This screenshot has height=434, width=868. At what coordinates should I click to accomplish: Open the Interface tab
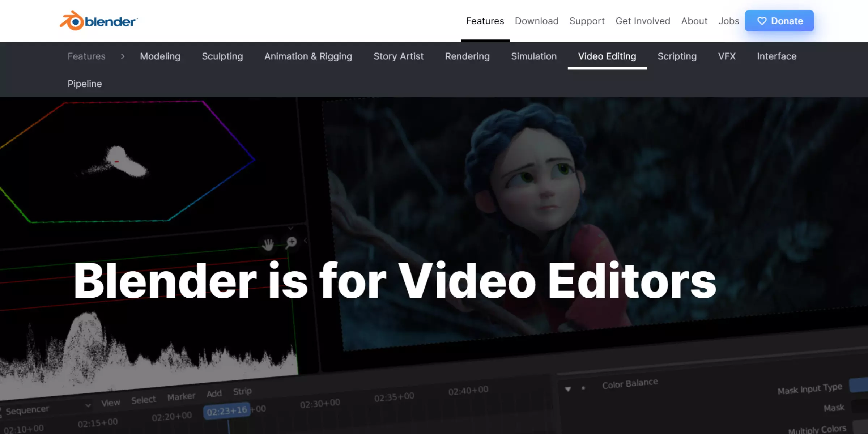click(x=777, y=56)
